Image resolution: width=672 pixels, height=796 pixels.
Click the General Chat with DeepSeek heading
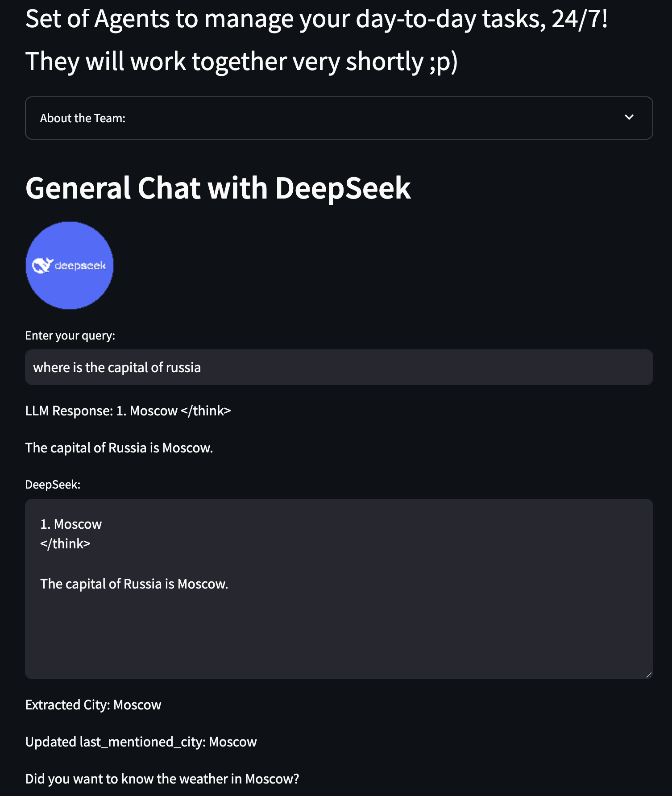(x=218, y=188)
